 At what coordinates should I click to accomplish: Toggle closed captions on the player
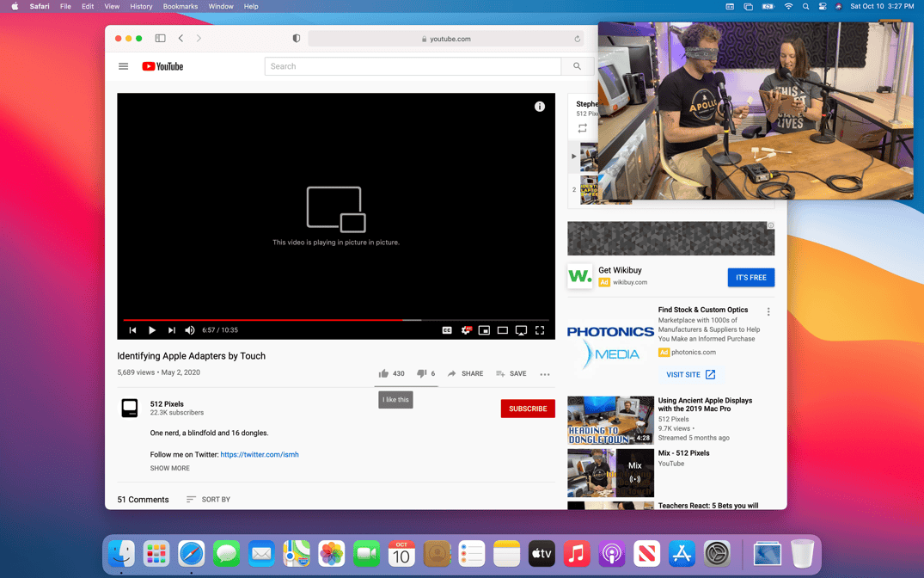pyautogui.click(x=447, y=330)
